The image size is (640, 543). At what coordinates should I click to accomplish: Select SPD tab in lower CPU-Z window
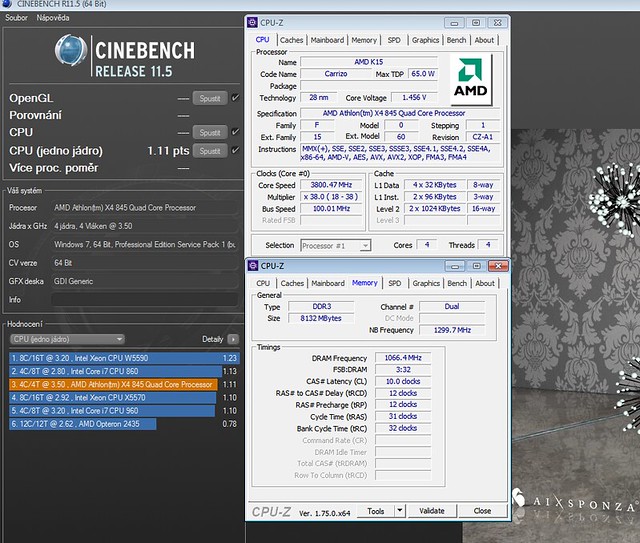coord(395,283)
